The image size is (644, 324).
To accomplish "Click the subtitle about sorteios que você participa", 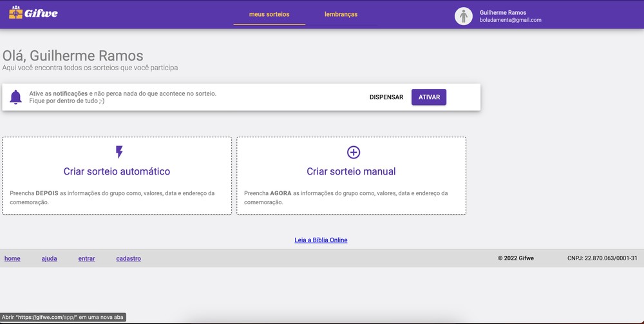I will point(90,68).
